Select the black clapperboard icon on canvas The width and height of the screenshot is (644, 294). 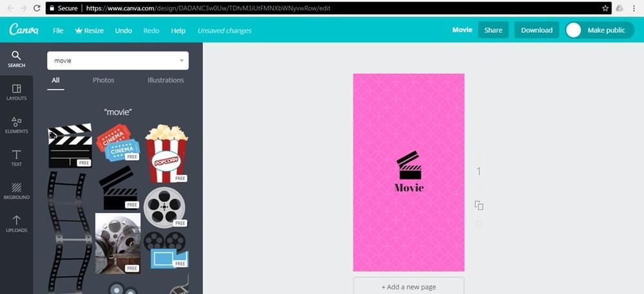409,165
